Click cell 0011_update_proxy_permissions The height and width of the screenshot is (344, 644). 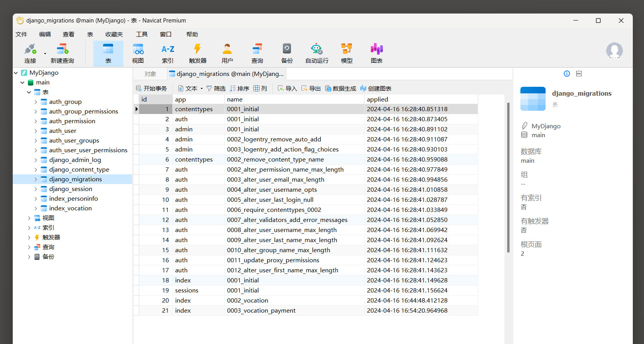coord(294,260)
